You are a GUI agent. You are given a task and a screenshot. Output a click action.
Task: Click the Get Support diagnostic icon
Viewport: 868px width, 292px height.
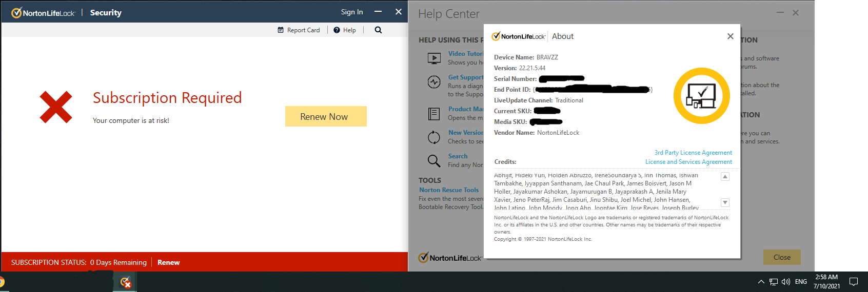pyautogui.click(x=434, y=82)
